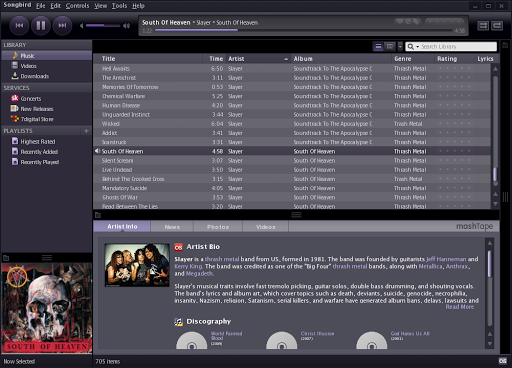Select the track Mandatory Suicide
This screenshot has height=368, width=512.
292,188
